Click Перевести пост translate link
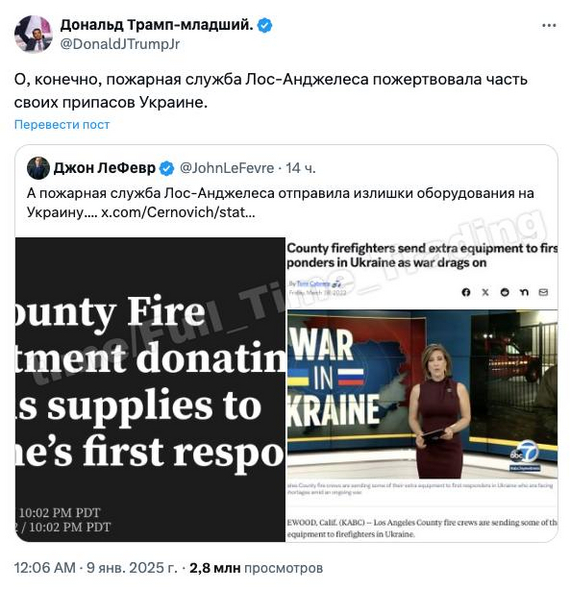 point(62,125)
